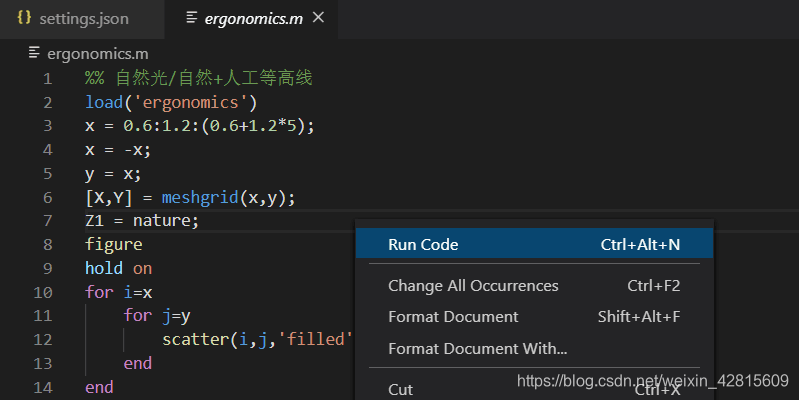Click 'hold on' on line 9
The image size is (799, 400).
pyautogui.click(x=118, y=268)
